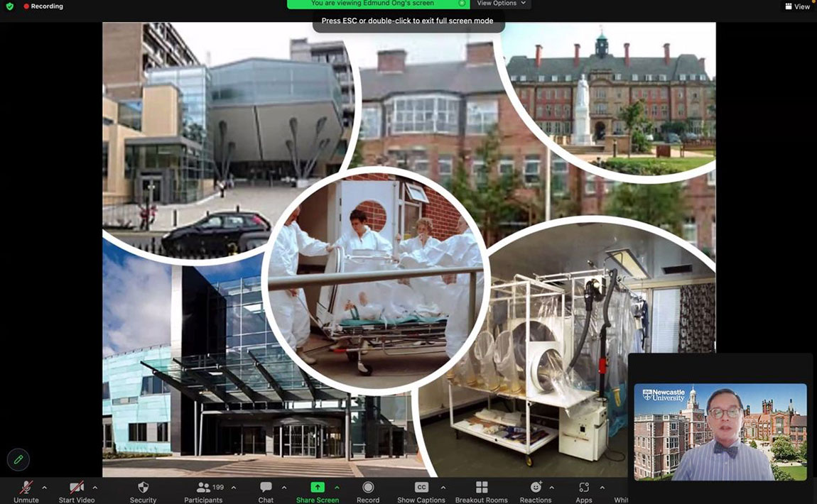Expand captions options arrow

[443, 488]
